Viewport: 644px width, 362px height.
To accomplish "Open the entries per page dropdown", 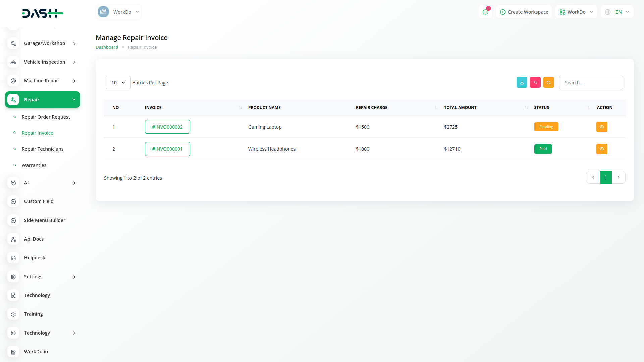I will [x=118, y=83].
